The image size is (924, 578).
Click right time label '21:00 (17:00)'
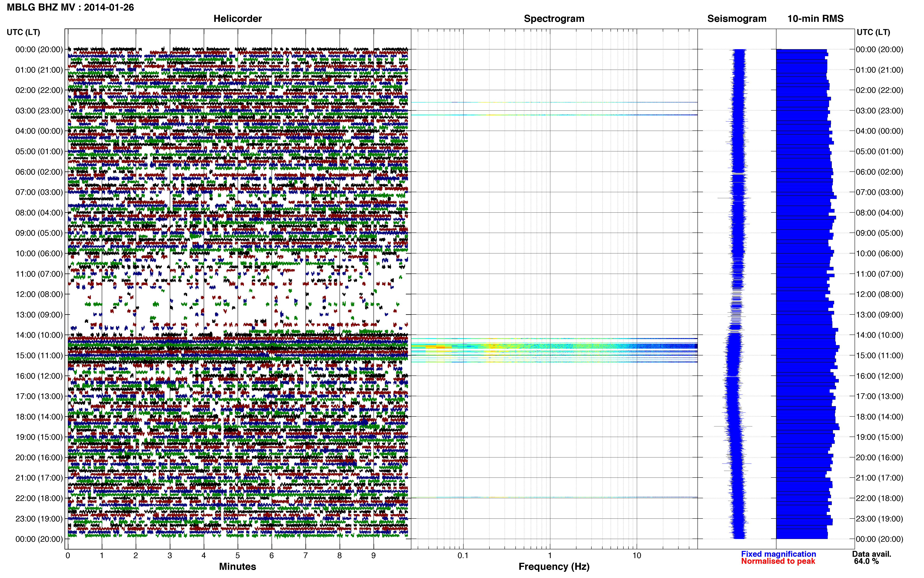[879, 478]
